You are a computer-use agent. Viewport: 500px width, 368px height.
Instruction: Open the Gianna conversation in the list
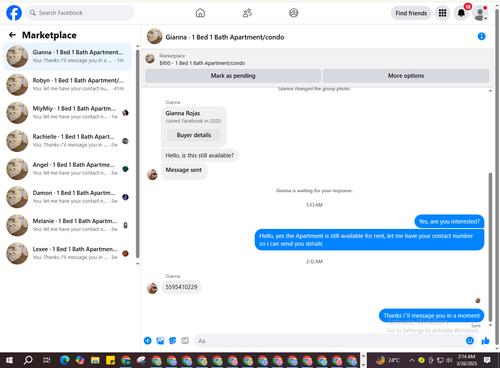[x=67, y=56]
